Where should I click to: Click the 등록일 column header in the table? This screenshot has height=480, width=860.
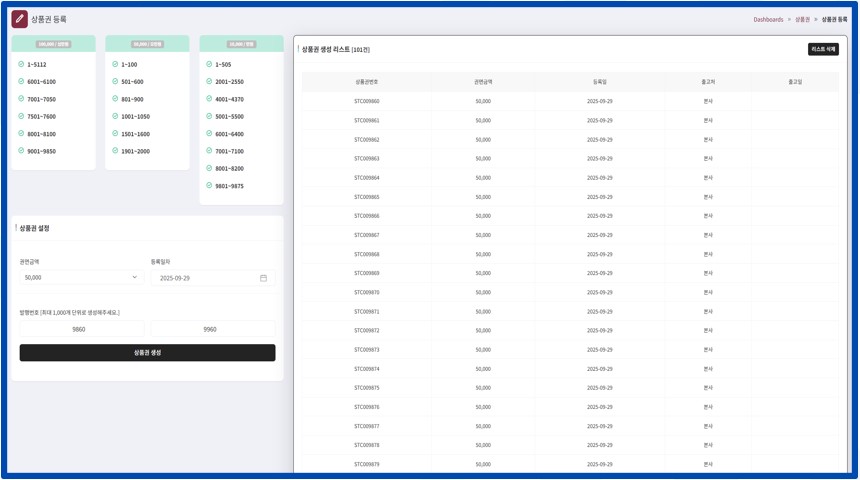[598, 82]
